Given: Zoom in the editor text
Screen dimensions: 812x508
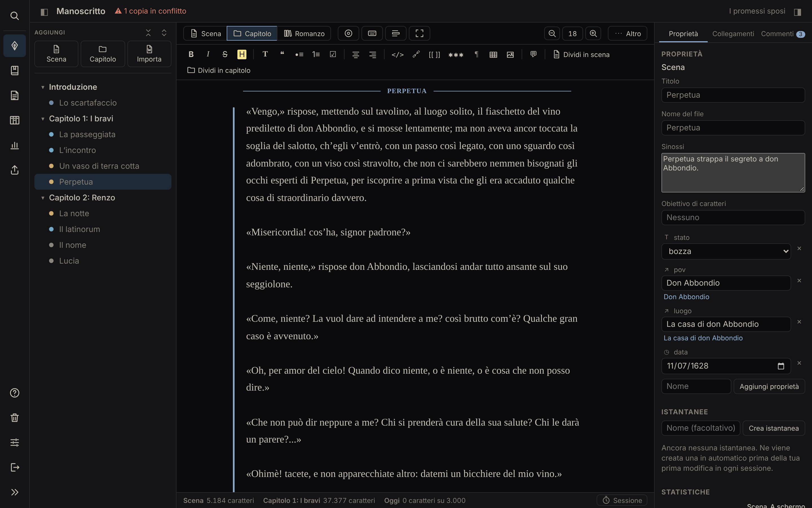Looking at the screenshot, I should pyautogui.click(x=593, y=33).
